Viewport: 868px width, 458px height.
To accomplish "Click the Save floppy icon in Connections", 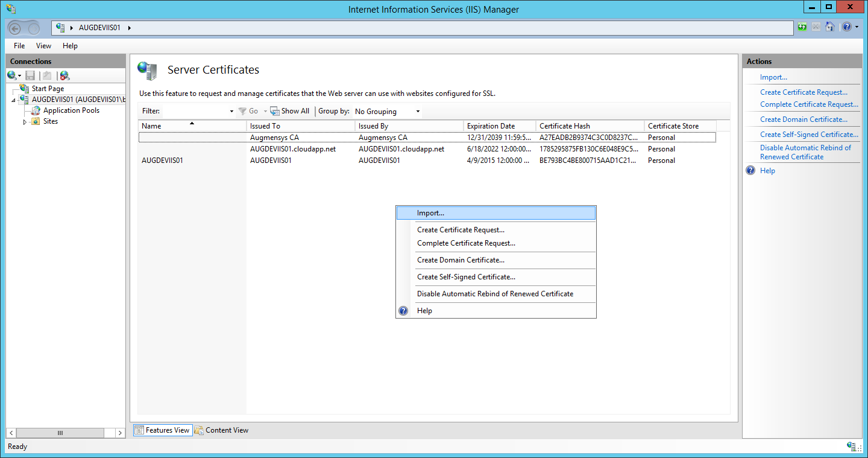I will 30,75.
